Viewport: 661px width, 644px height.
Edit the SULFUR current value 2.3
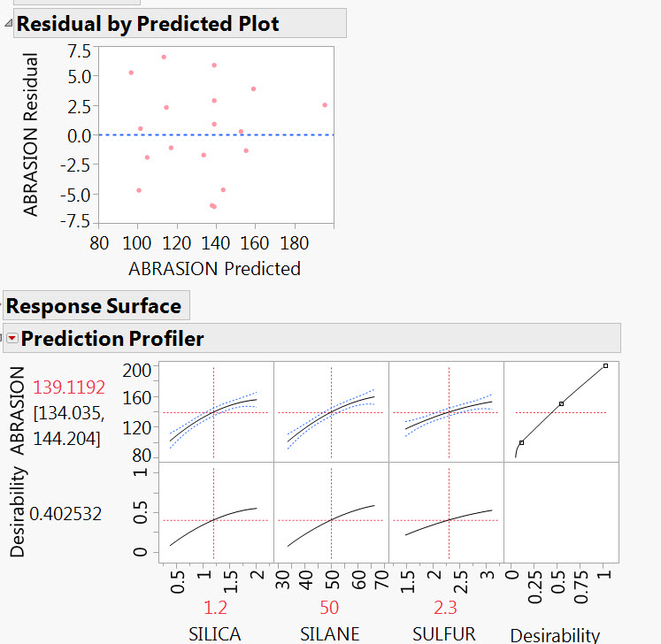point(447,608)
